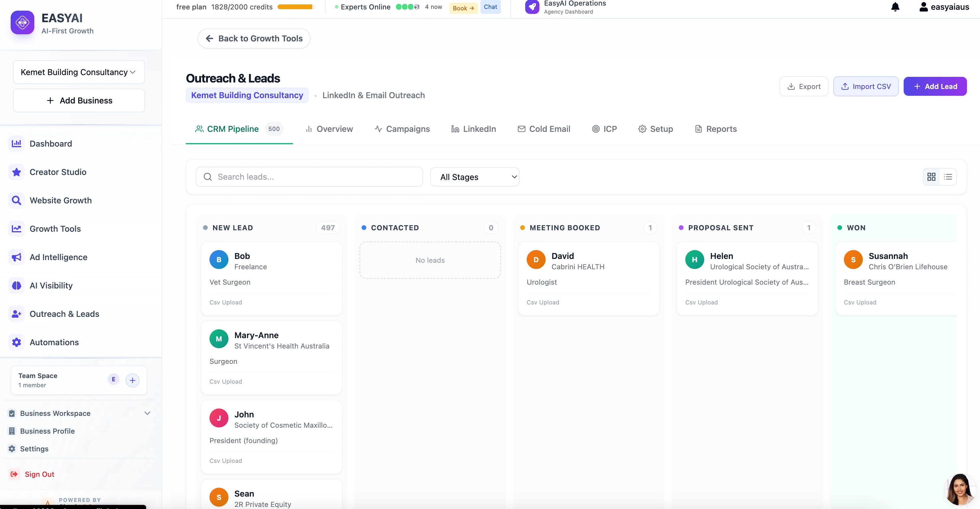Collapse the Business Workspace section
980x509 pixels.
point(148,413)
